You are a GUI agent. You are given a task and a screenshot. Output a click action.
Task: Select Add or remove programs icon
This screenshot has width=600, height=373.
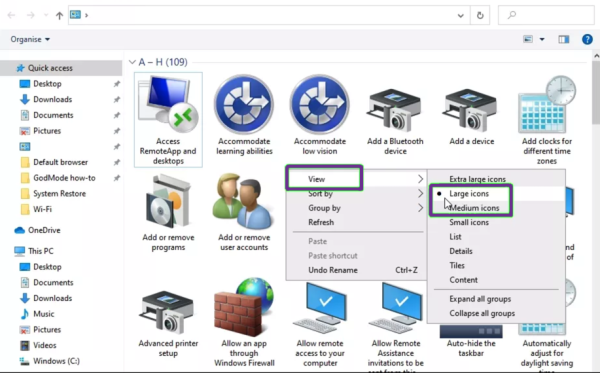click(168, 212)
